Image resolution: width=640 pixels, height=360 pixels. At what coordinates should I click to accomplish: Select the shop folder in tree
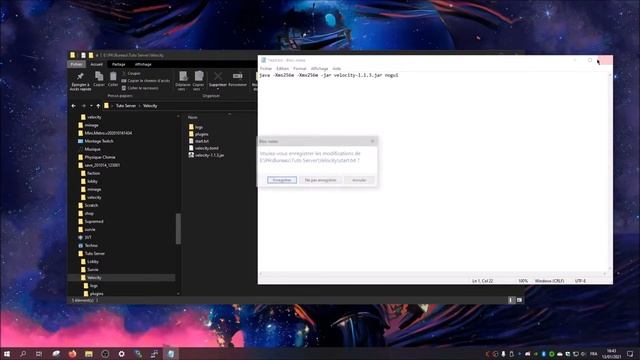tap(86, 213)
